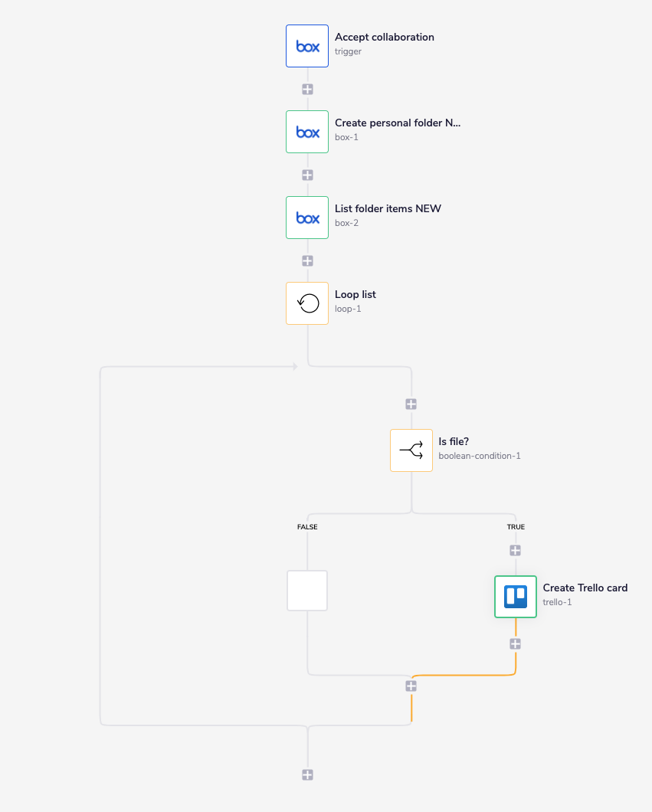Click the Is file? step title
The image size is (652, 812).
click(x=454, y=441)
